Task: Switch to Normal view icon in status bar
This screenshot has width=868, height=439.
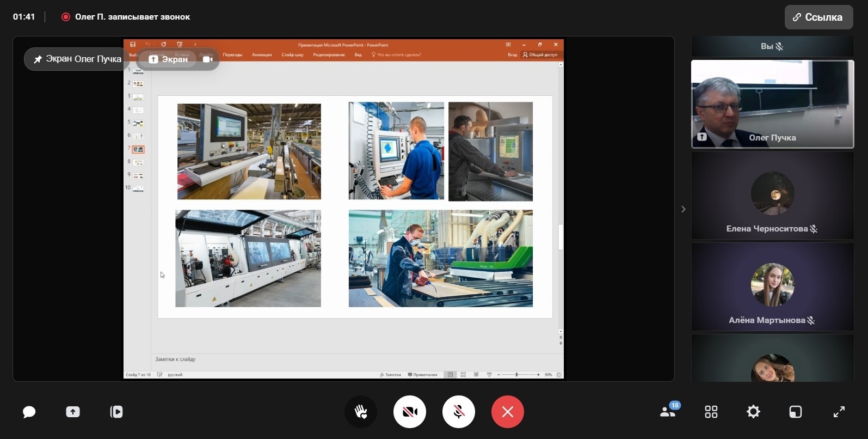Action: coord(450,375)
